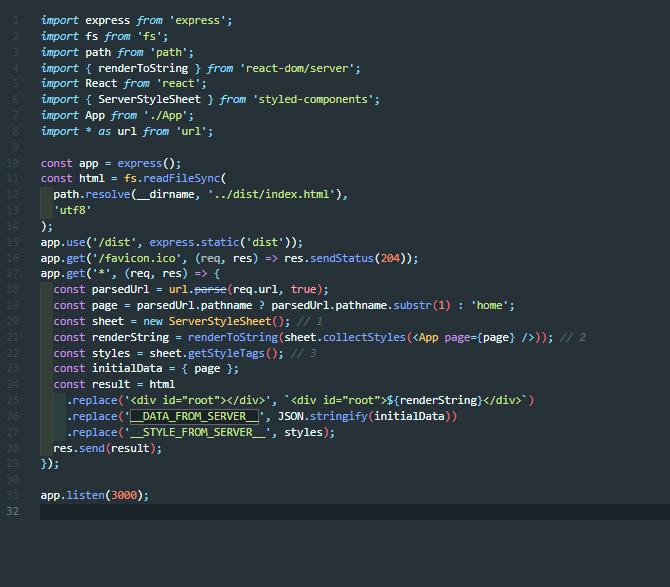Click the 'styled-components' module string
Screen dimensions: 670x587
point(313,100)
